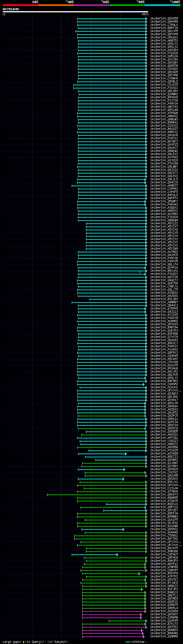183x644 pixels.
Task: Open hit UniRef100_C3VAL0
Action: pos(164,25)
